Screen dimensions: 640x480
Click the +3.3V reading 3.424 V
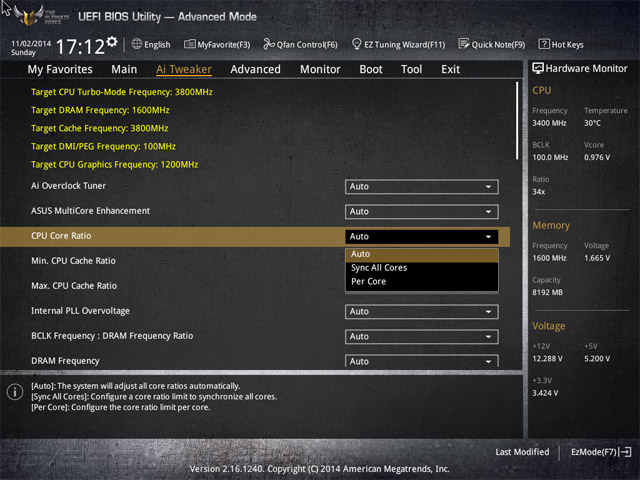pos(545,393)
